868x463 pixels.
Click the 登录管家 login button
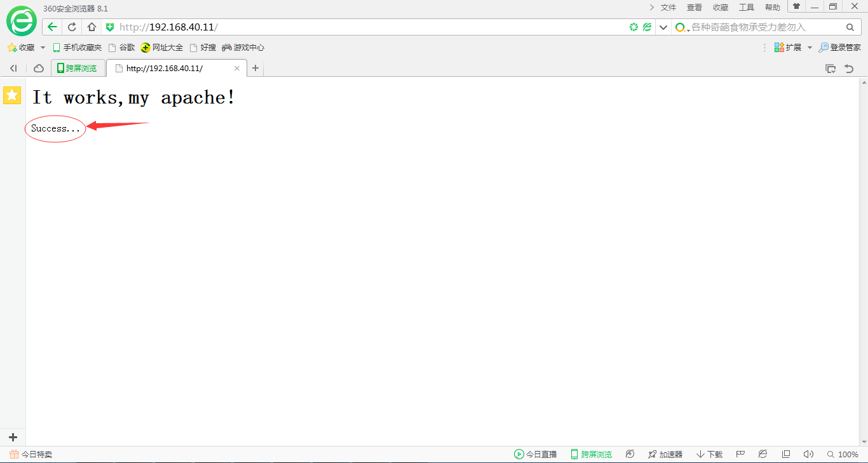point(840,48)
